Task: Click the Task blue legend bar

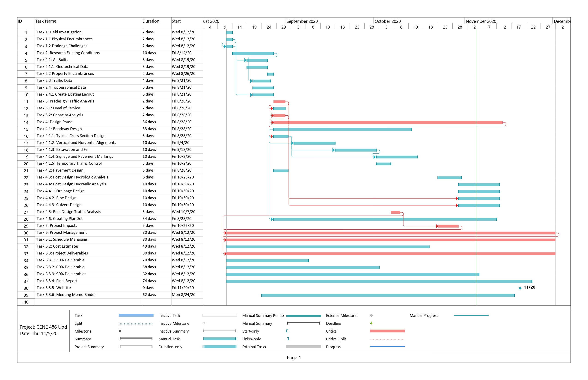Action: tap(136, 315)
